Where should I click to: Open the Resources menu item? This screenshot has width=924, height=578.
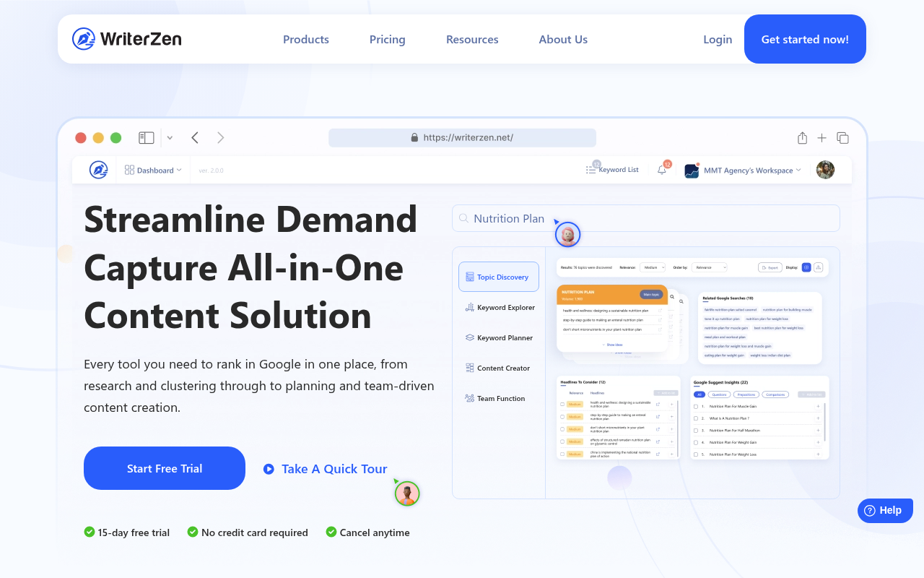pos(472,40)
